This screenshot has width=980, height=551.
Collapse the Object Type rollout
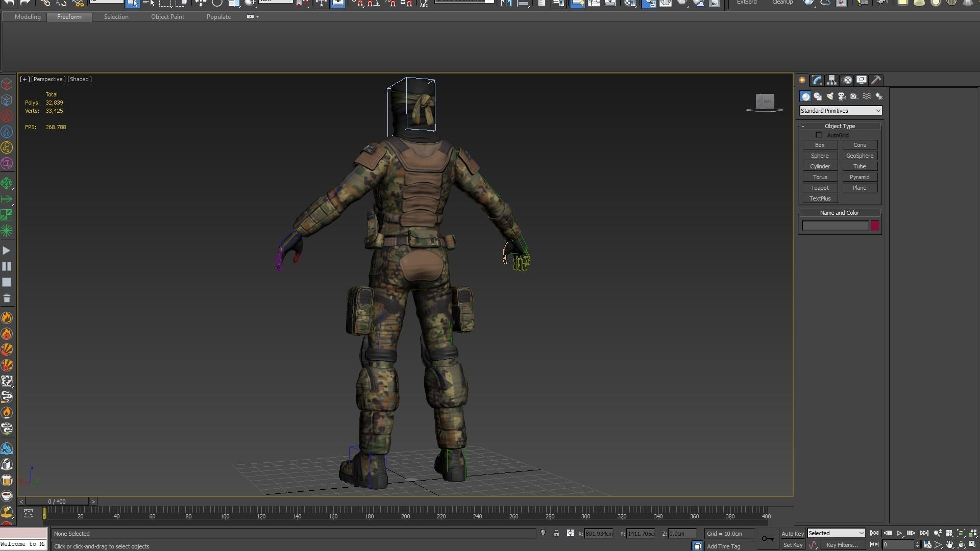pos(840,126)
